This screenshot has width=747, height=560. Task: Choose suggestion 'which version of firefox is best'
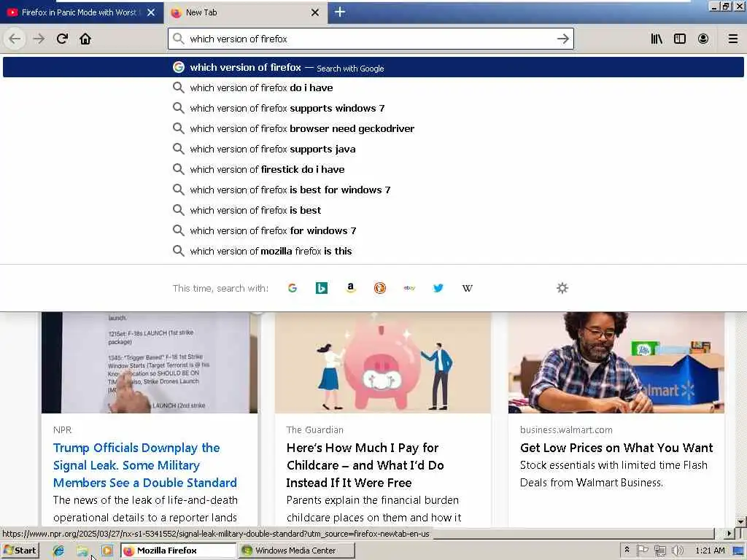coord(373,210)
